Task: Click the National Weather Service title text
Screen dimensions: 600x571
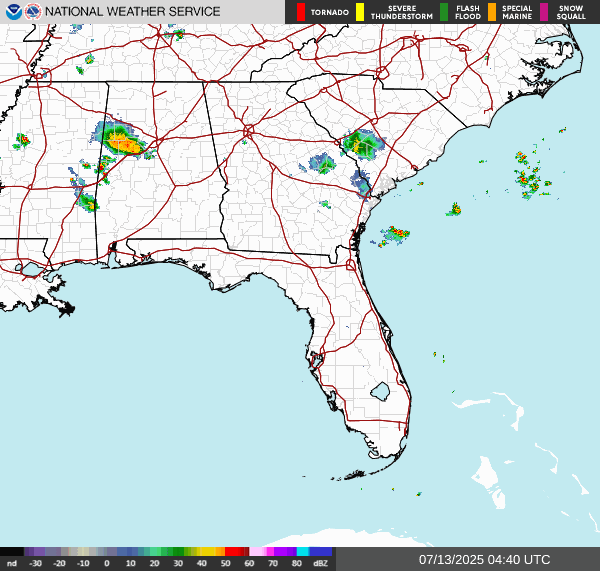Action: (x=132, y=12)
